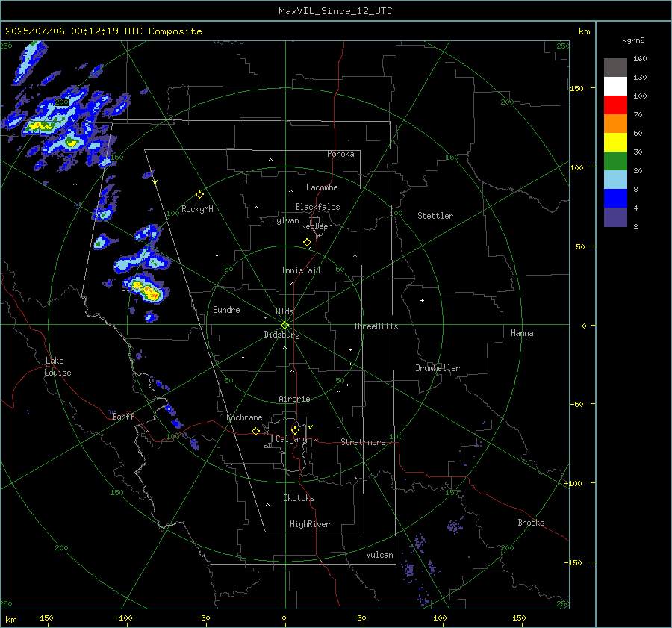The width and height of the screenshot is (672, 628).
Task: Pick the white 100-130 legend color
Action: pyautogui.click(x=615, y=87)
